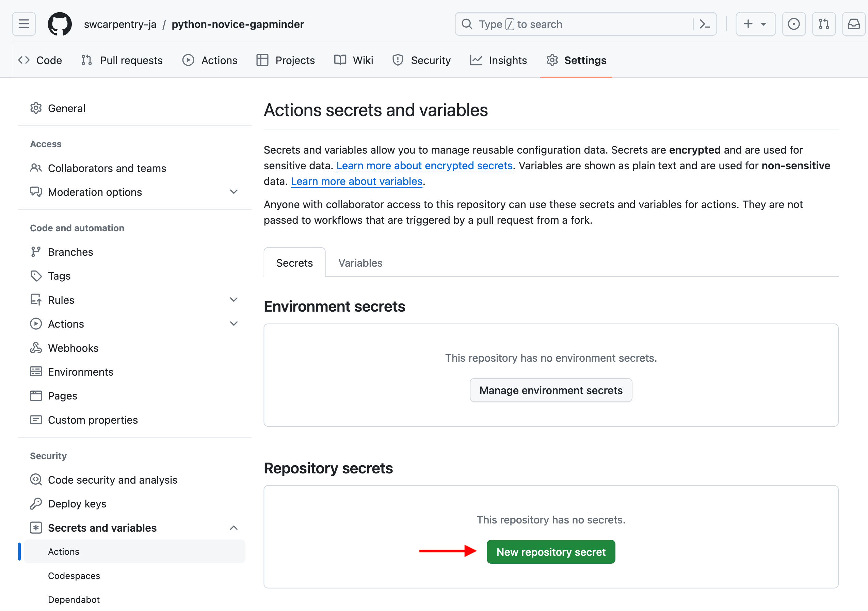Viewport: 868px width, 611px height.
Task: Click the plus create-new button
Action: pos(748,24)
